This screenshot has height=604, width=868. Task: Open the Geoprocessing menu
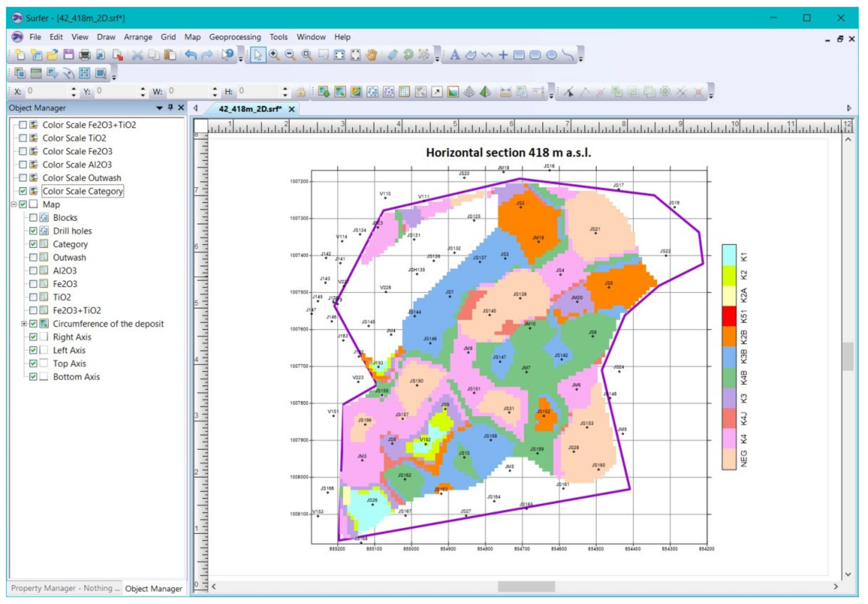pos(235,37)
